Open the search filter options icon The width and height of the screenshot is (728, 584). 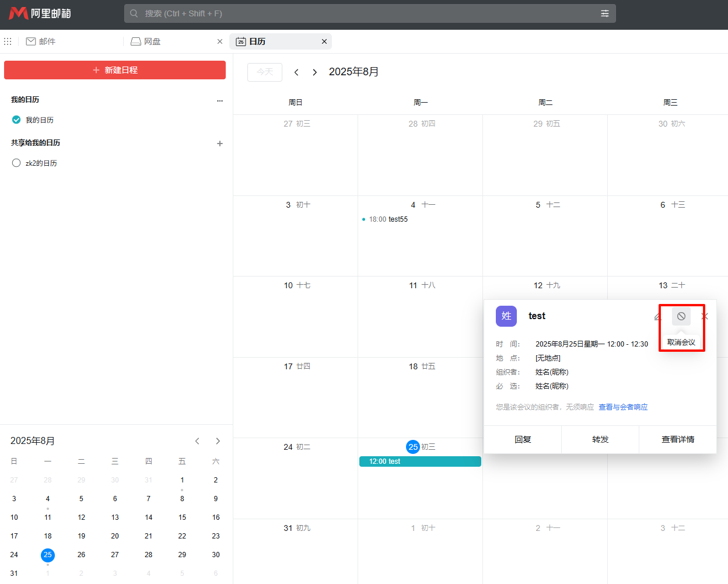(x=605, y=13)
